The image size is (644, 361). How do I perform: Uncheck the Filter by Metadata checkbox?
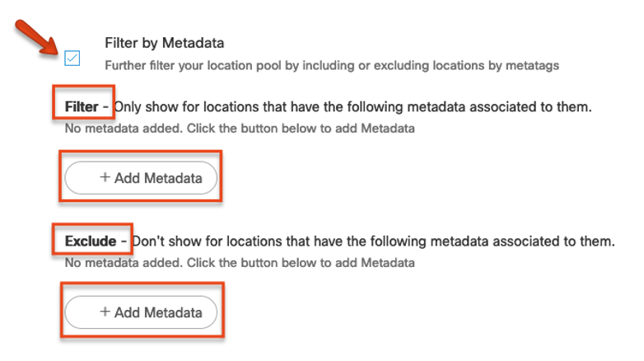72,58
